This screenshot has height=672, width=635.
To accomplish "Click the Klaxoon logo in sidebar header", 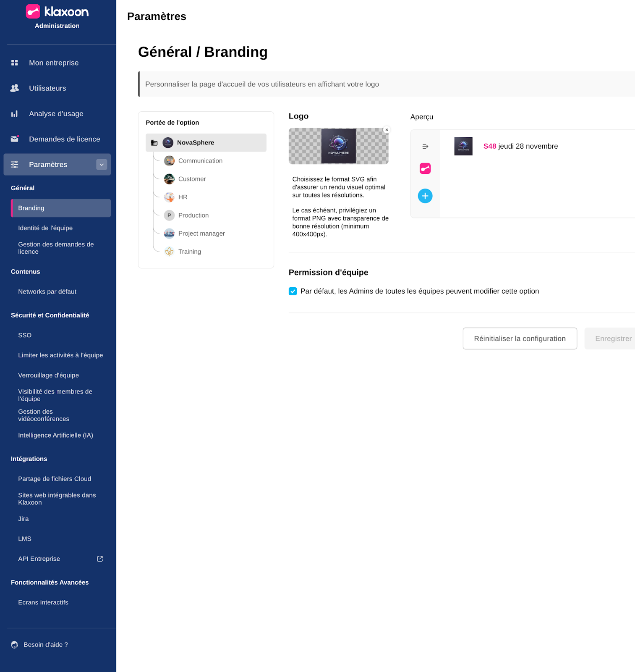I will [57, 12].
